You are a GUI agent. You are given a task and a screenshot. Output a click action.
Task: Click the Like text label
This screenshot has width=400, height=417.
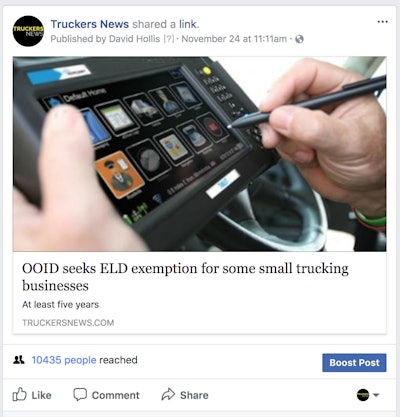(41, 395)
